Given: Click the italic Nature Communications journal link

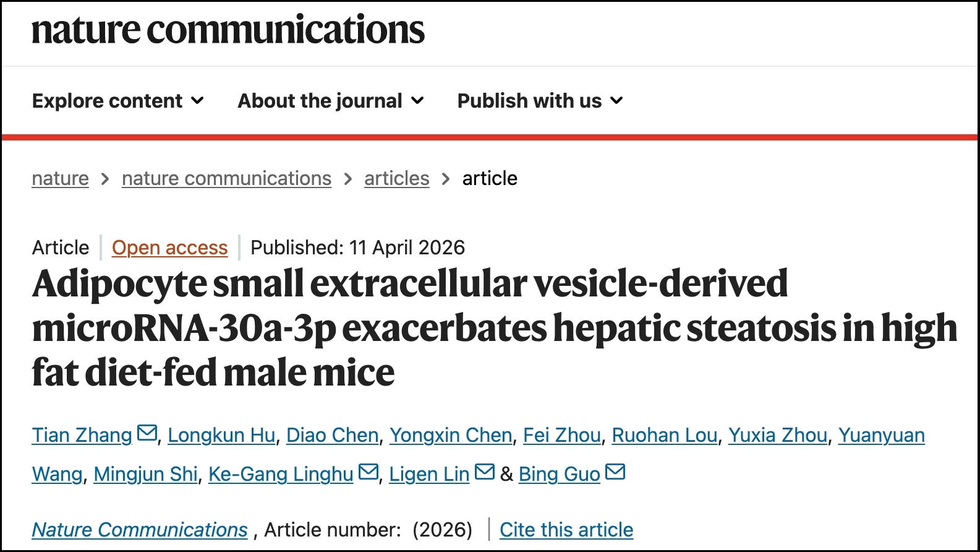Looking at the screenshot, I should pos(140,530).
